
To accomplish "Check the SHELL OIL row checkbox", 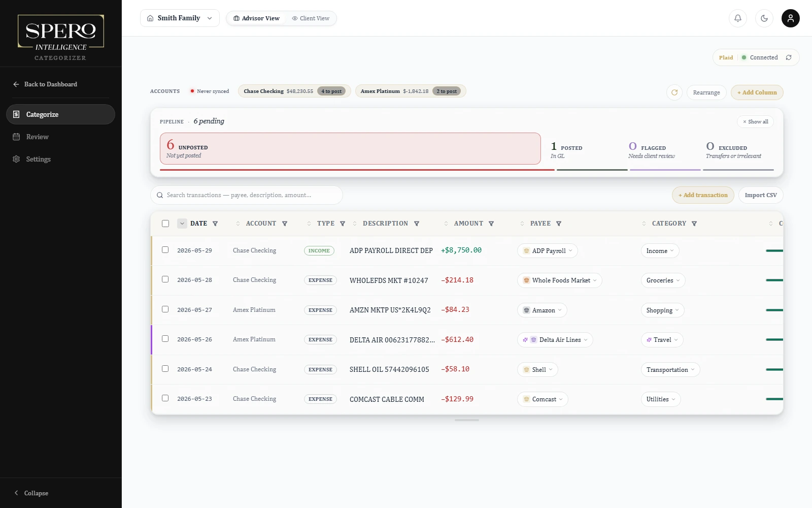I will [165, 368].
